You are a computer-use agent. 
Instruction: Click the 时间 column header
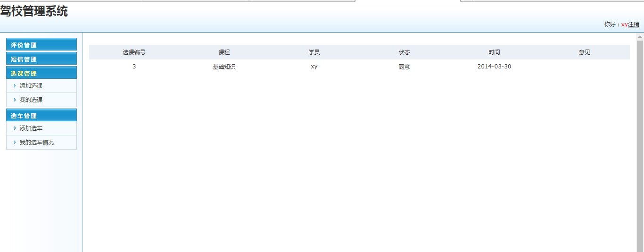pyautogui.click(x=494, y=52)
